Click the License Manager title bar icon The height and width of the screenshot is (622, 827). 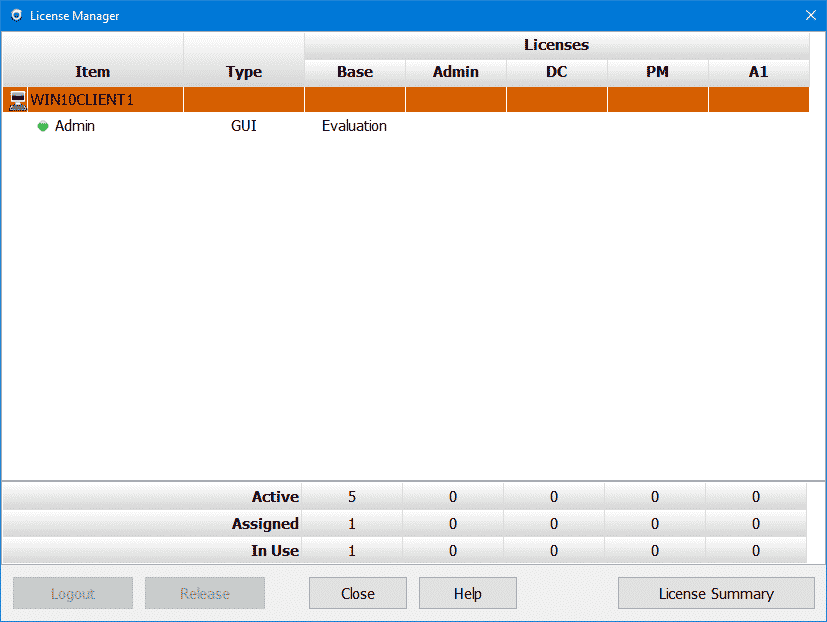point(15,16)
